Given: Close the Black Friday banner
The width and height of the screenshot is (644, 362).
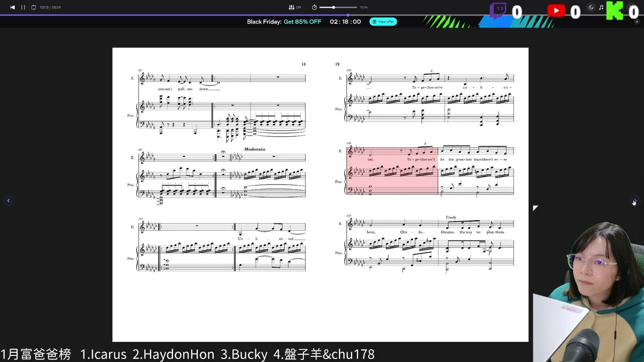Looking at the screenshot, I should point(637,22).
